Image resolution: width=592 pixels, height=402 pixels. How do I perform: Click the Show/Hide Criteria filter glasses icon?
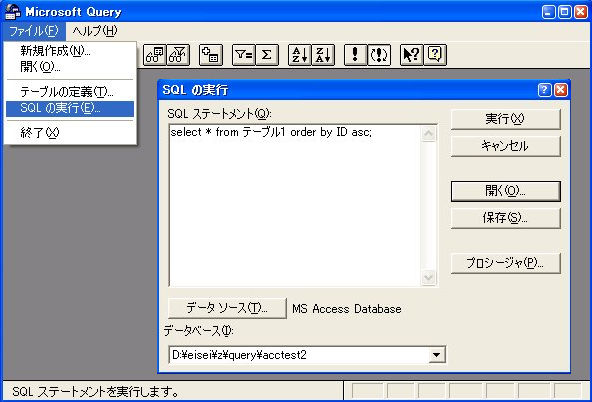point(178,55)
